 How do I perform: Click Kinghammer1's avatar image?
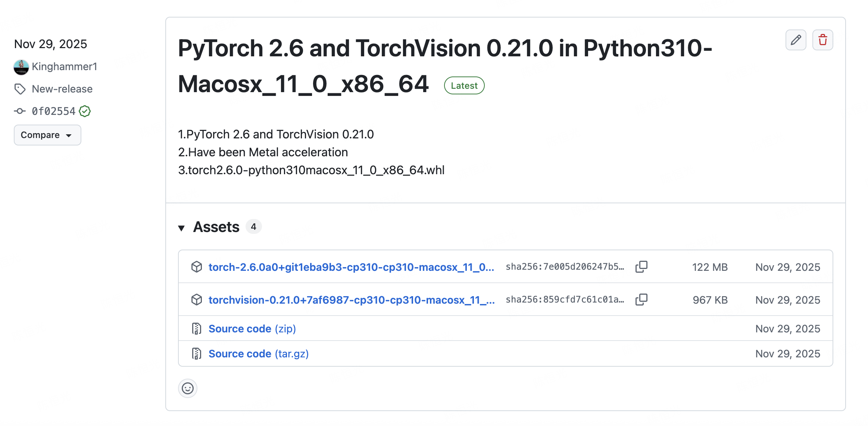21,68
